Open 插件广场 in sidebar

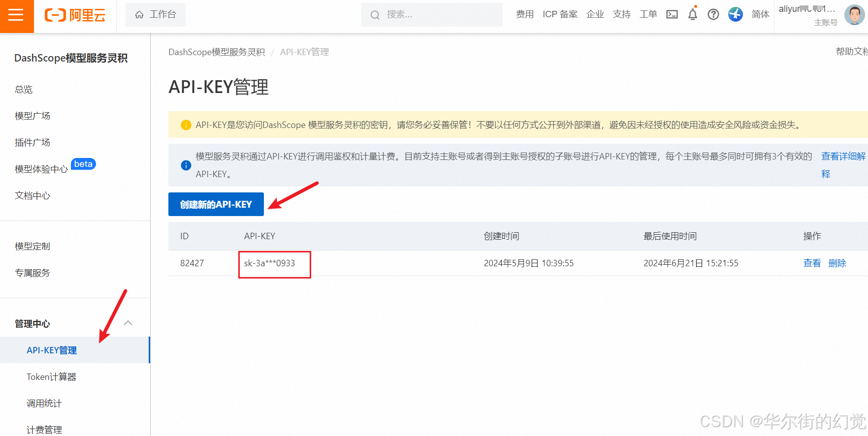pos(32,143)
